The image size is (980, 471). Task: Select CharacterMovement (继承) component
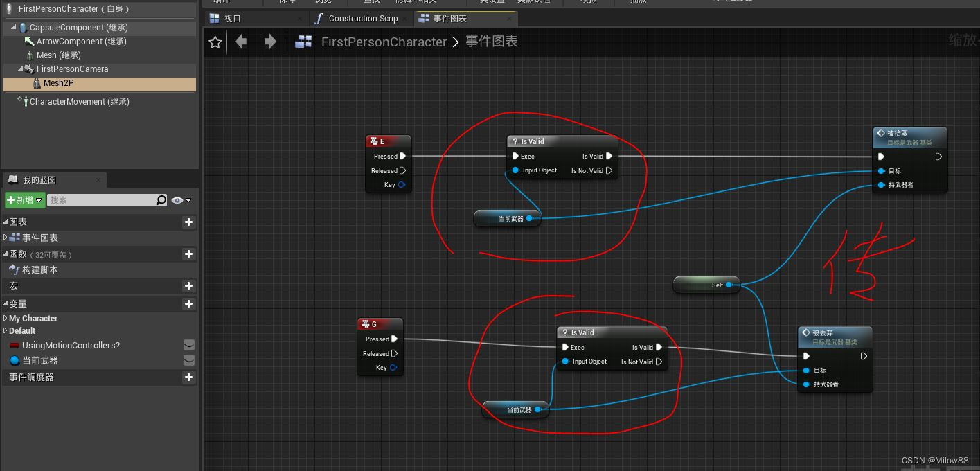pyautogui.click(x=79, y=102)
